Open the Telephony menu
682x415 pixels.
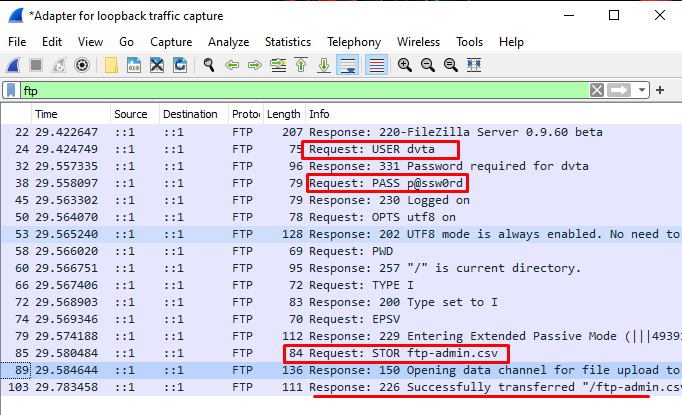[x=354, y=42]
